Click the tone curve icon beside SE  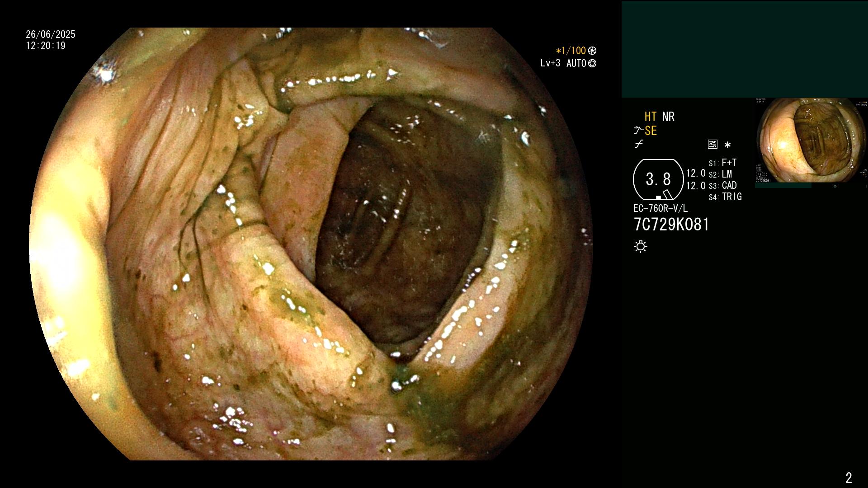click(638, 131)
